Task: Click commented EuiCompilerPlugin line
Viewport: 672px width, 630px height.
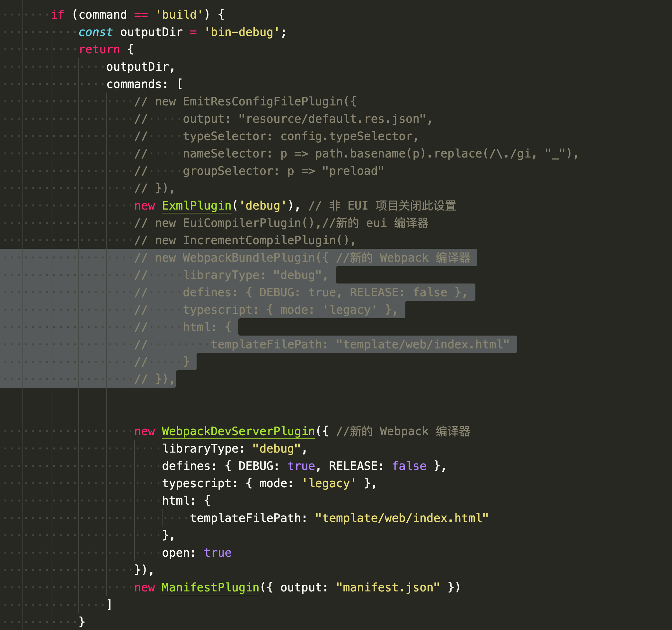Action: pos(241,223)
